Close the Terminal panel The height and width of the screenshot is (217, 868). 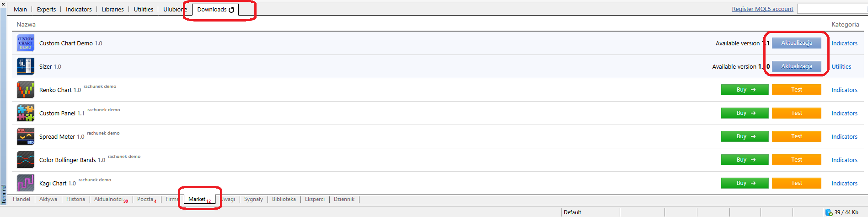point(3,4)
